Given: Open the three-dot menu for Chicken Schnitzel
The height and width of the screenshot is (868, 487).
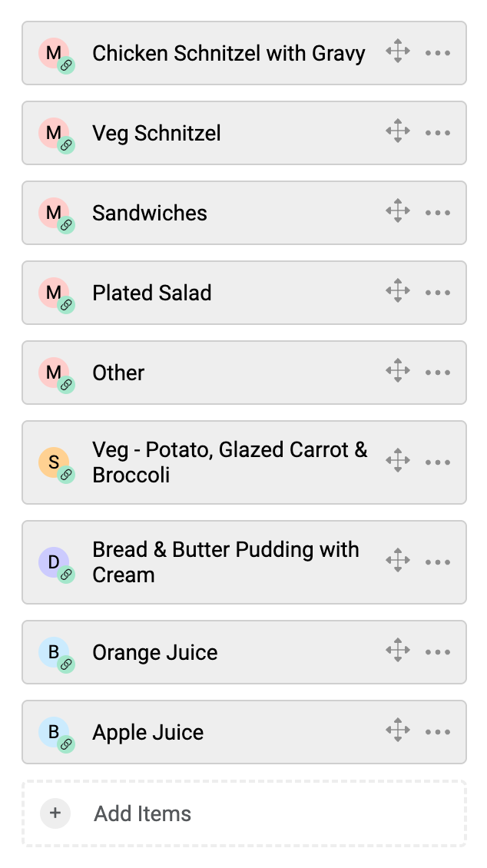Looking at the screenshot, I should [x=437, y=53].
